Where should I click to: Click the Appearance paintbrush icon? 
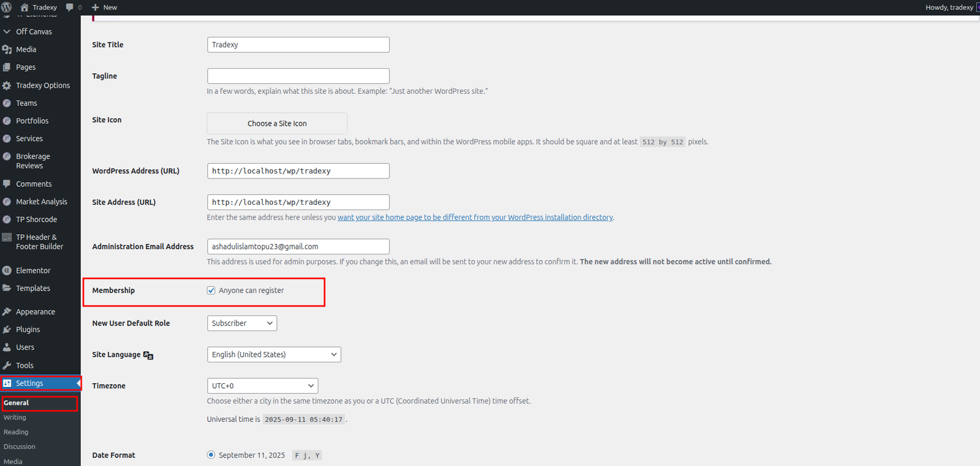pos(7,312)
